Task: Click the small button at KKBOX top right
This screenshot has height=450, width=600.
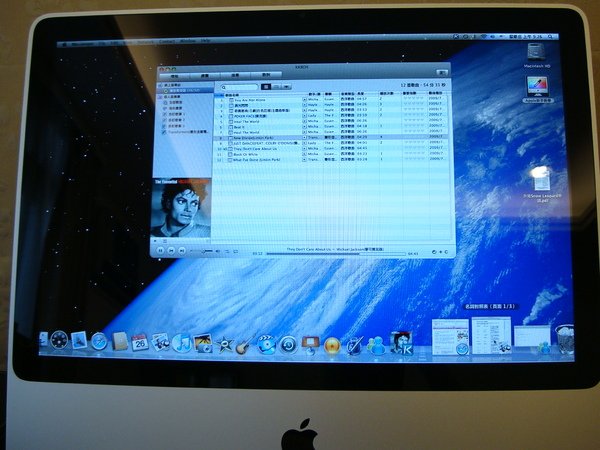Action: pos(442,72)
